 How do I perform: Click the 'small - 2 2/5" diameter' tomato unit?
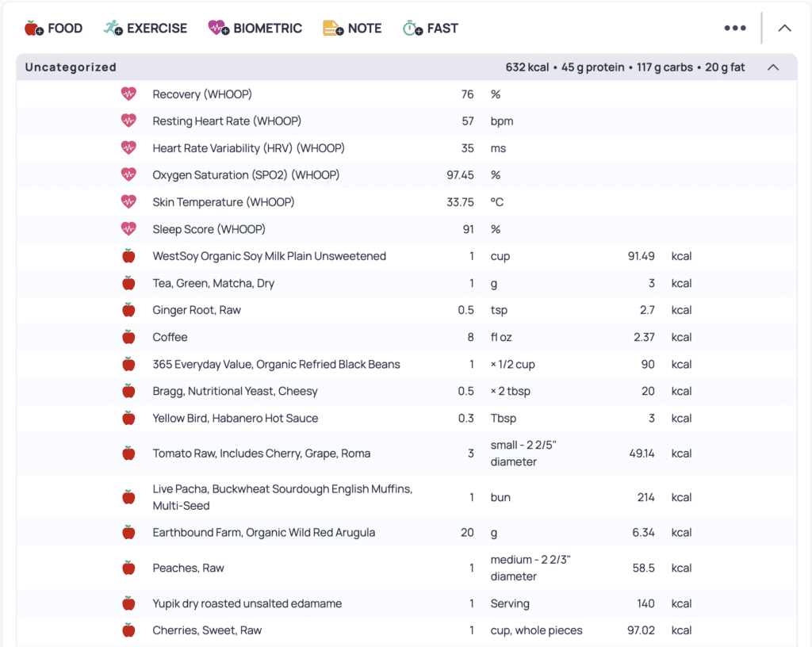523,454
